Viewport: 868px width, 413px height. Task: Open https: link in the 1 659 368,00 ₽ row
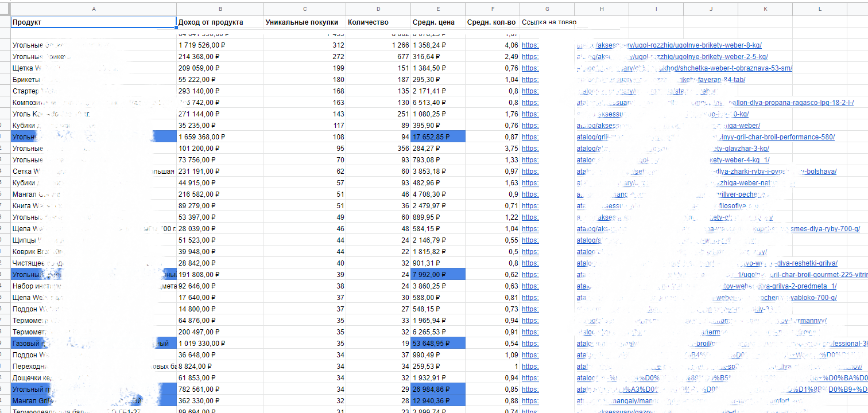tap(530, 137)
